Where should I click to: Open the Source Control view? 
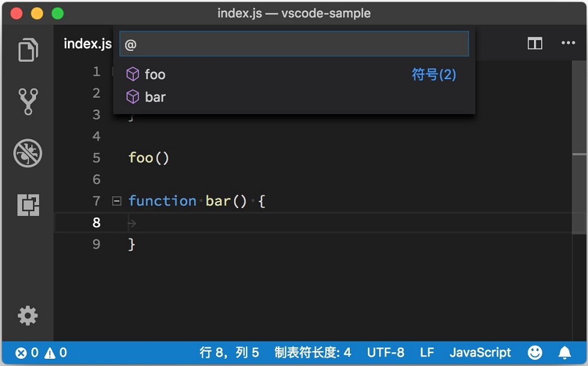coord(28,101)
